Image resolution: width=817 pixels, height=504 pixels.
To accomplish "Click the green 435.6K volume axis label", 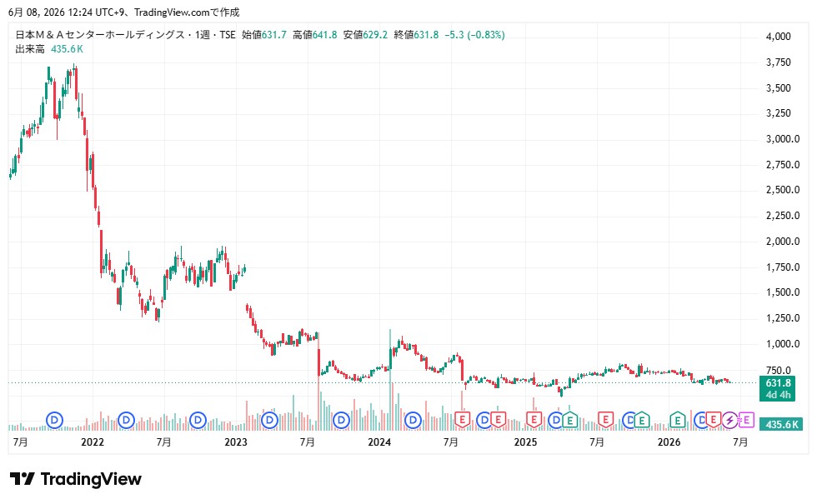I will (780, 424).
